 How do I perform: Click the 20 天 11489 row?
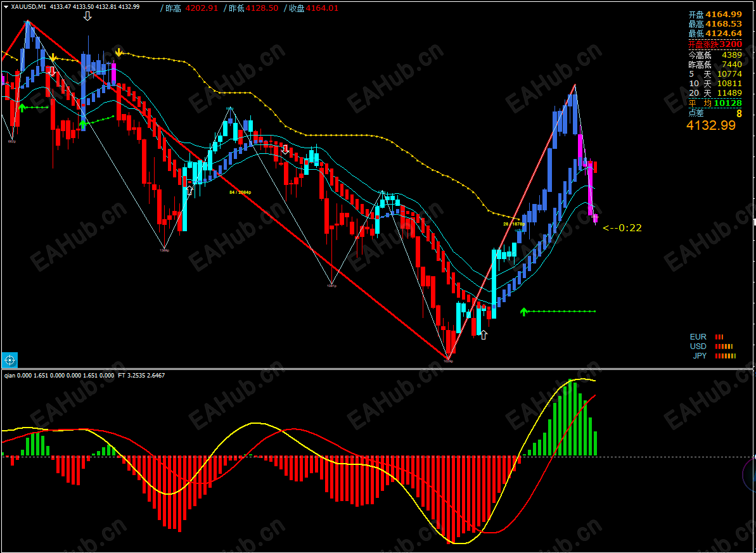715,93
